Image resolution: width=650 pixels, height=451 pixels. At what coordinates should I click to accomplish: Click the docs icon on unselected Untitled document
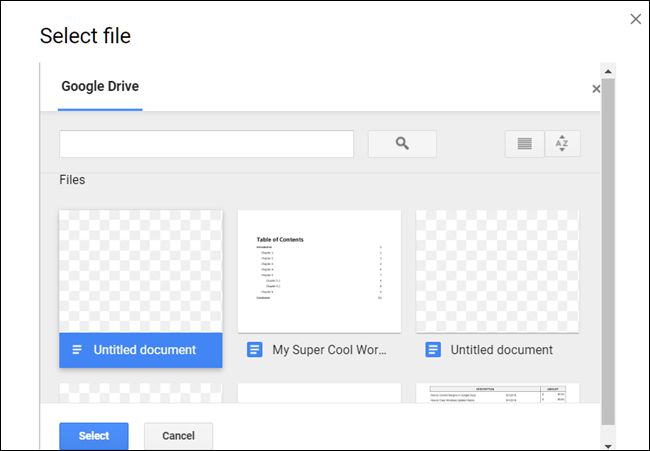point(433,349)
